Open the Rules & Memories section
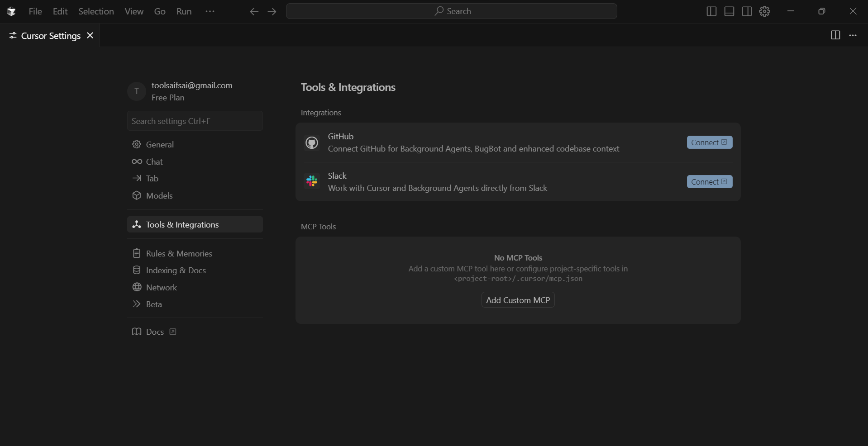868x446 pixels. (x=195, y=253)
